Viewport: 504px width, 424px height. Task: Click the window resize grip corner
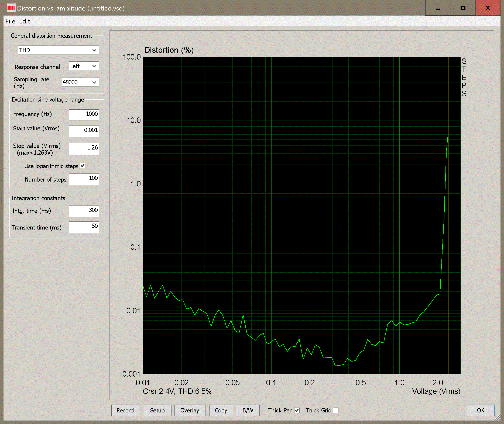click(x=497, y=418)
